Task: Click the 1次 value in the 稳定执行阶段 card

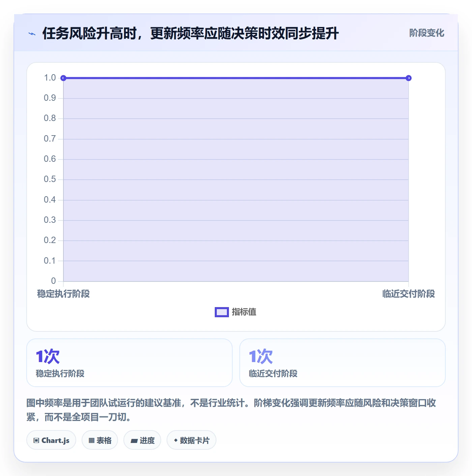Action: click(x=48, y=357)
